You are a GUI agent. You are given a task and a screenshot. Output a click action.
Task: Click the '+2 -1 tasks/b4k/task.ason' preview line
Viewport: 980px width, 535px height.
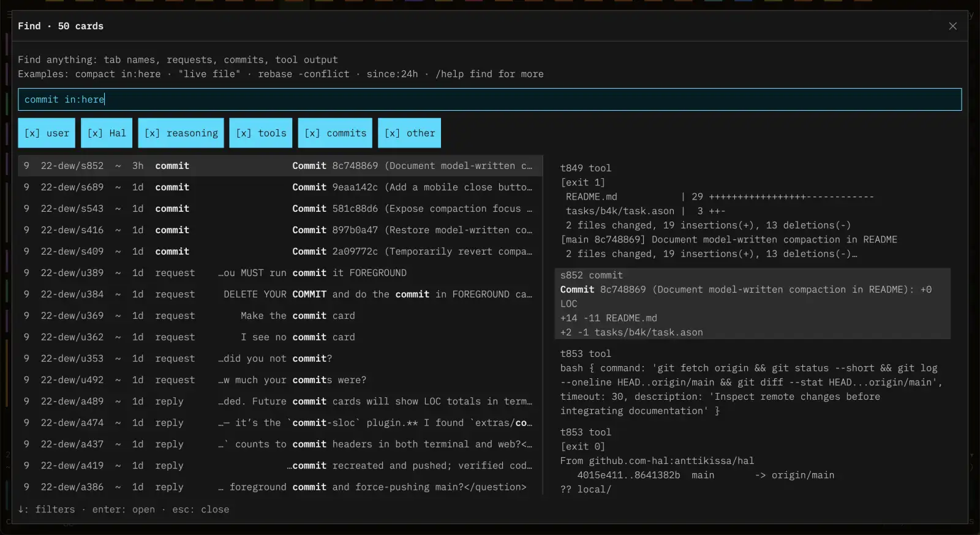click(631, 332)
